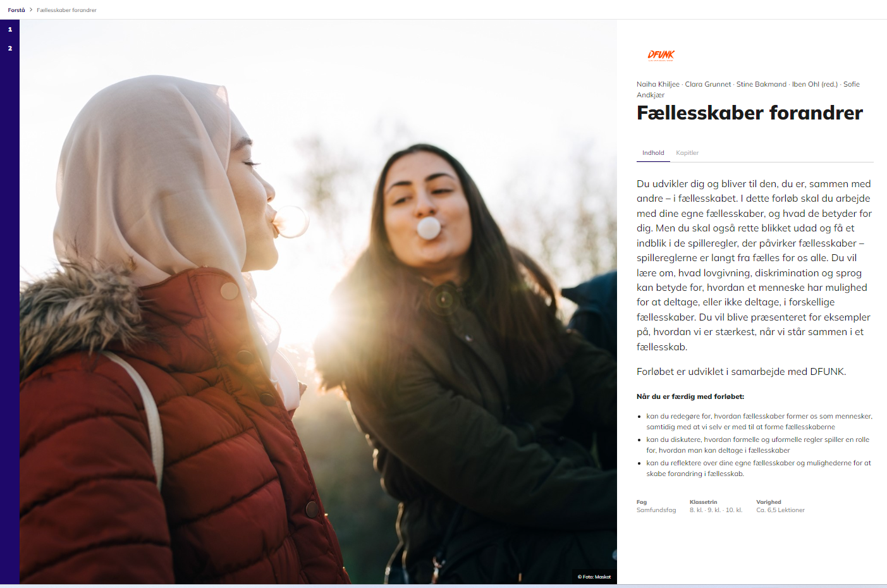This screenshot has width=887, height=588.
Task: Click the main cover photo
Action: tap(318, 302)
